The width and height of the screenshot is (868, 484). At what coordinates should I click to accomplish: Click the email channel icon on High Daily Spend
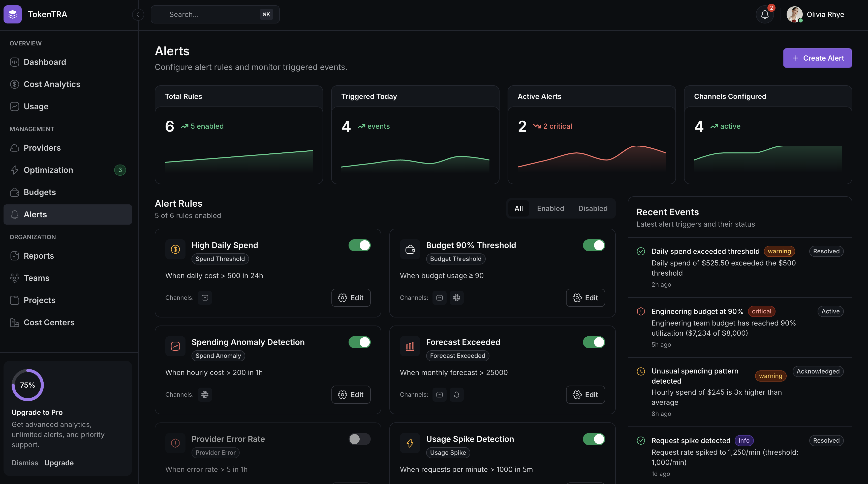pos(205,298)
